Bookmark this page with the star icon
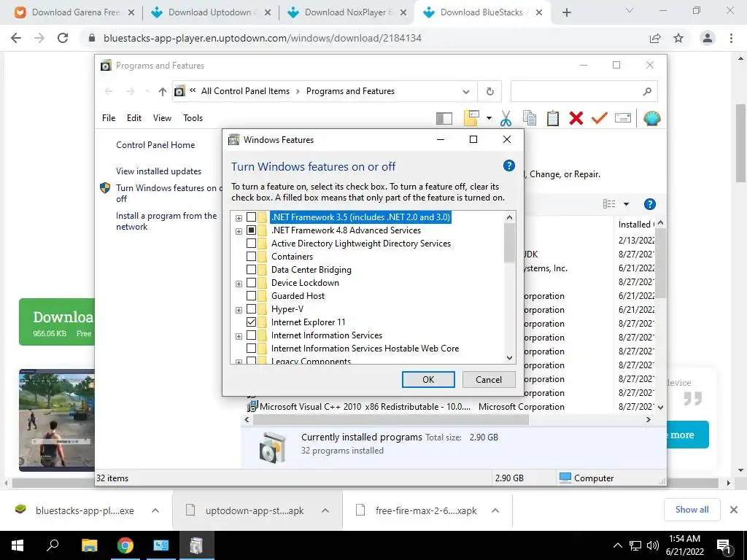747x560 pixels. point(678,38)
